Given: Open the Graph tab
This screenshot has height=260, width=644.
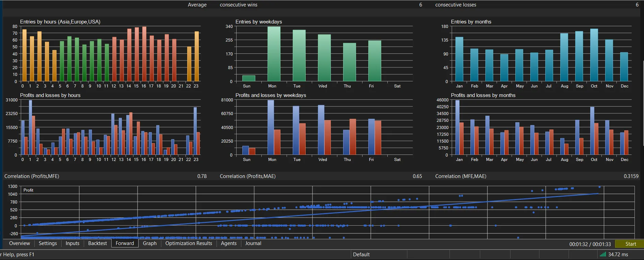Looking at the screenshot, I should point(150,243).
